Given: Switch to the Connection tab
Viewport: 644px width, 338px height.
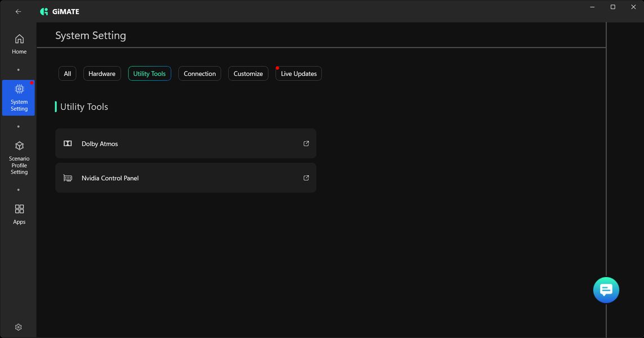Looking at the screenshot, I should coord(200,74).
